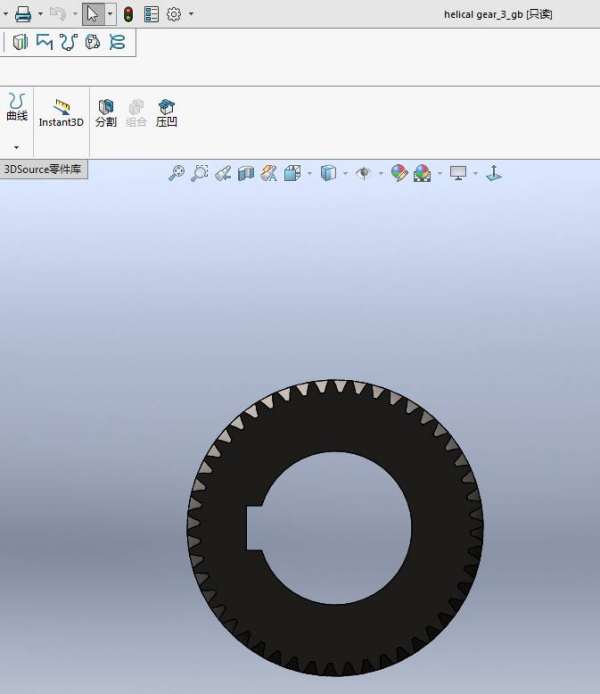The image size is (600, 694).
Task: Click the Split (分割) tool
Action: (x=105, y=112)
